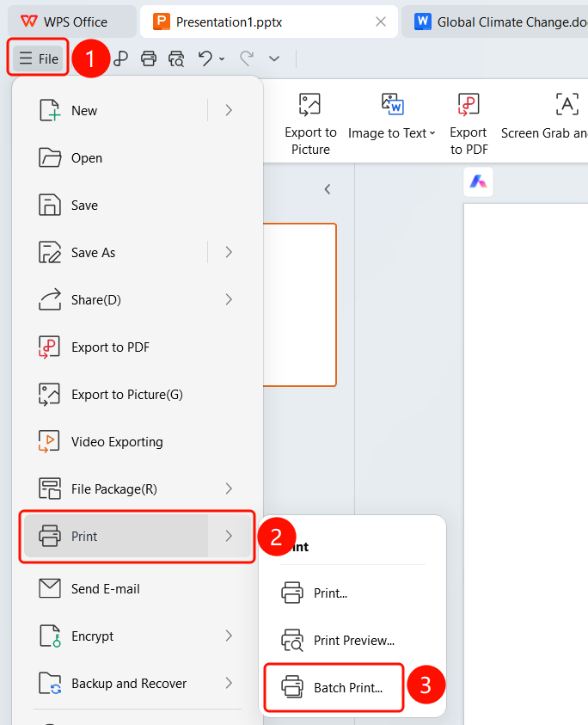Click the Print quick toolbar icon
Viewport: 588px width, 725px height.
click(149, 58)
